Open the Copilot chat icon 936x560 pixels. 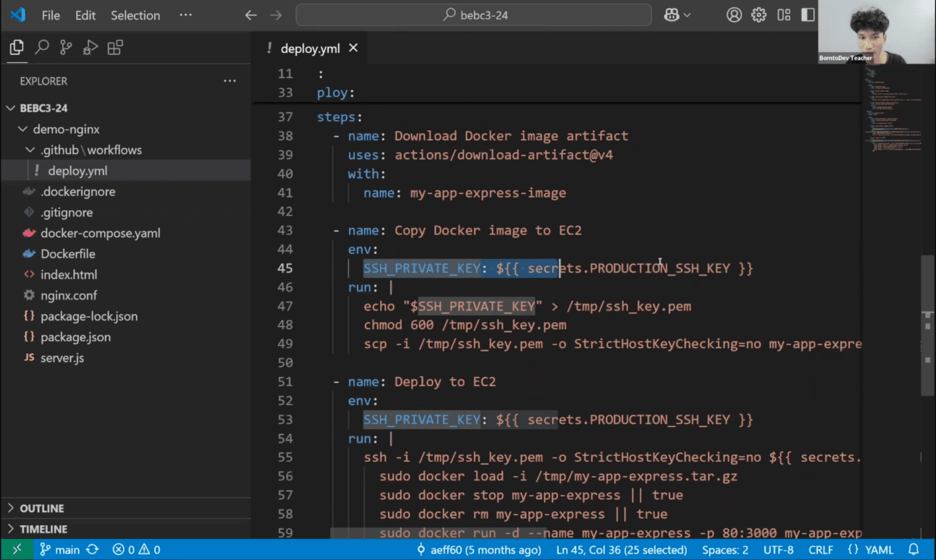(672, 15)
